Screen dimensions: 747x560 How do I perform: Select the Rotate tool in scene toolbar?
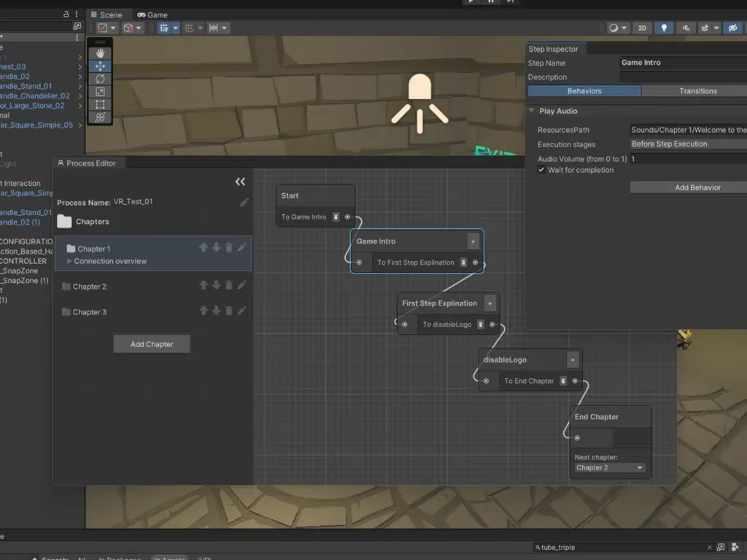[101, 79]
